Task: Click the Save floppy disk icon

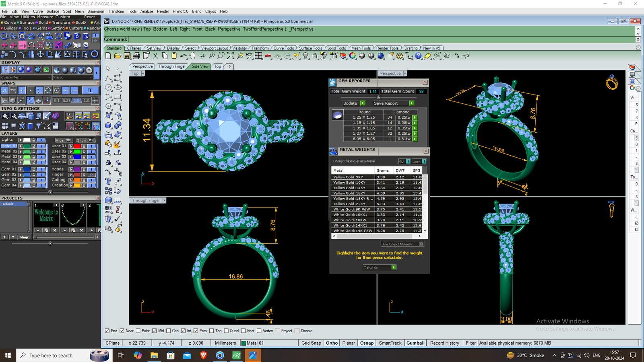Action: point(127,56)
